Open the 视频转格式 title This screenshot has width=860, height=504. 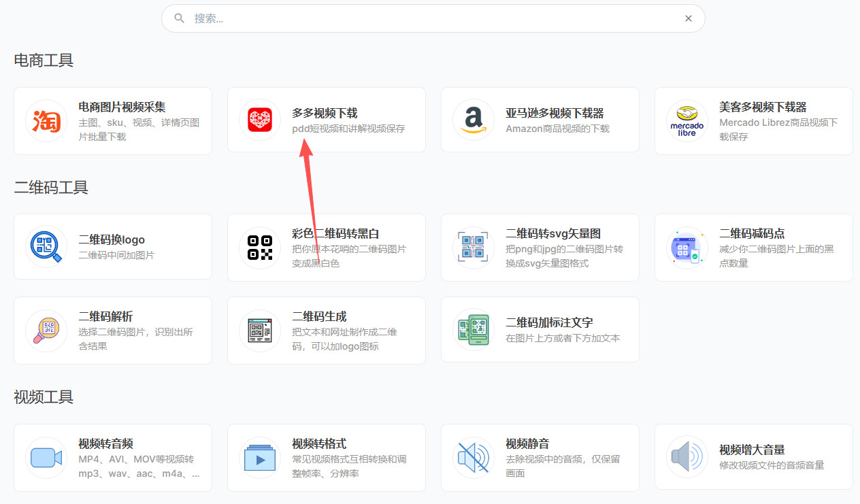(x=320, y=443)
